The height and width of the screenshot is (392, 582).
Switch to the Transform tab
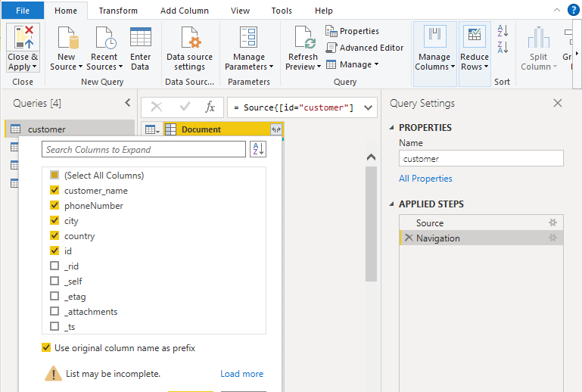tap(118, 11)
